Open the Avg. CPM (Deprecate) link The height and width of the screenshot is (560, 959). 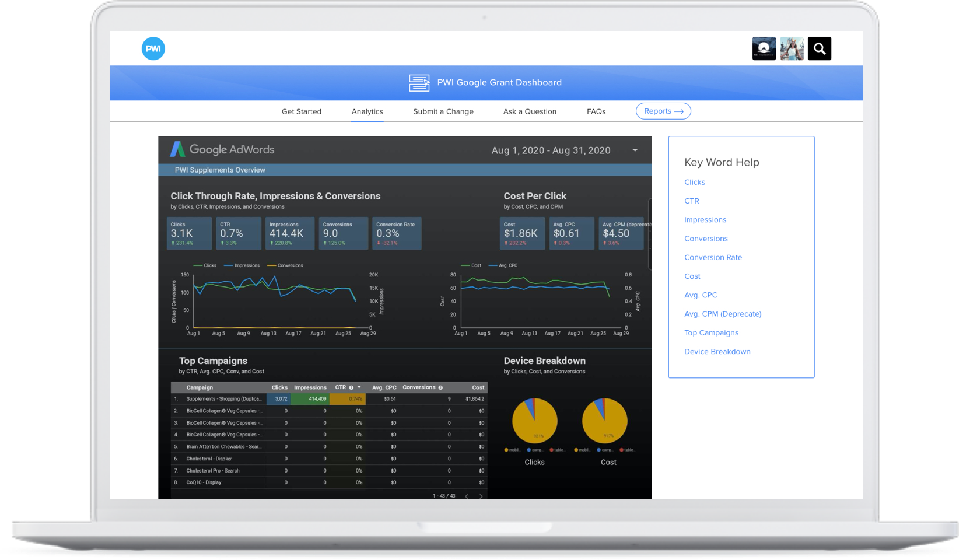tap(723, 314)
